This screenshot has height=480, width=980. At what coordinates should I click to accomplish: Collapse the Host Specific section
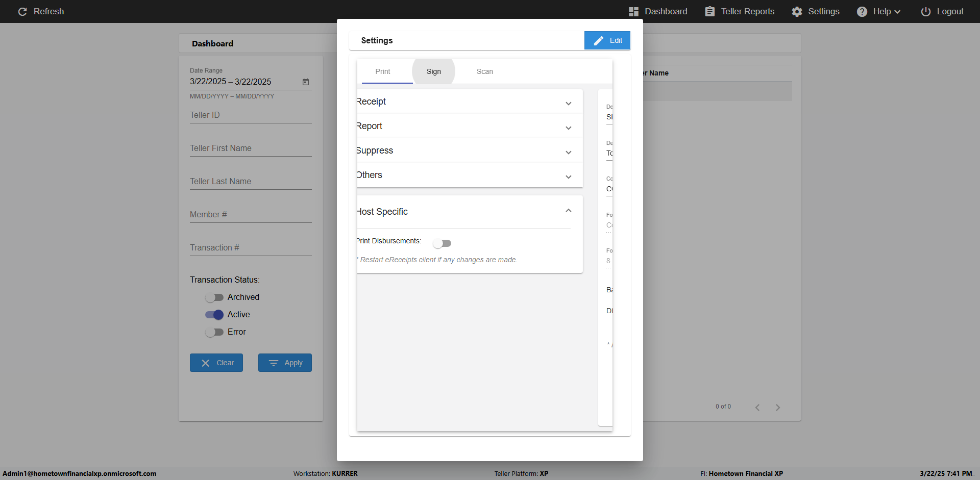(x=569, y=211)
